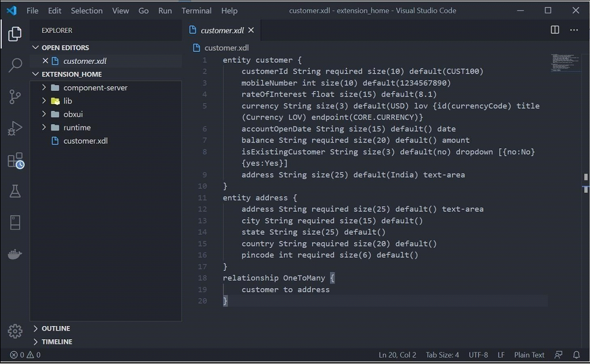
Task: Open the Explorer view in activity bar
Action: point(15,34)
